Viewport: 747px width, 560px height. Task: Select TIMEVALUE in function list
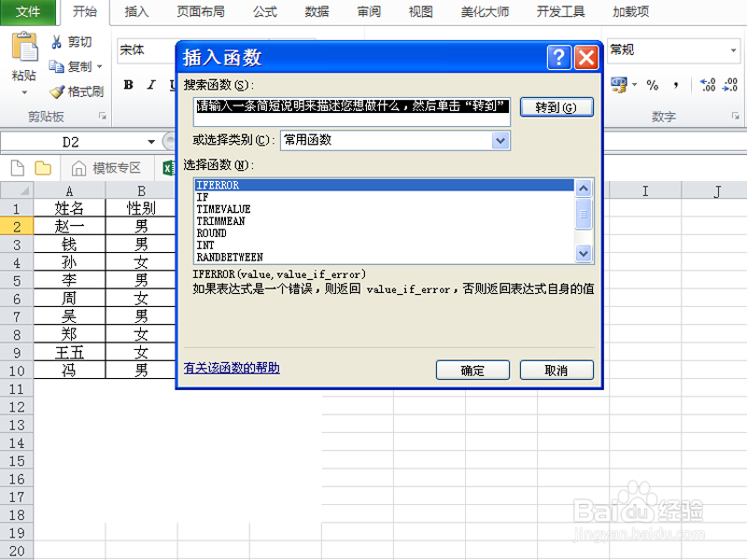tap(385, 209)
